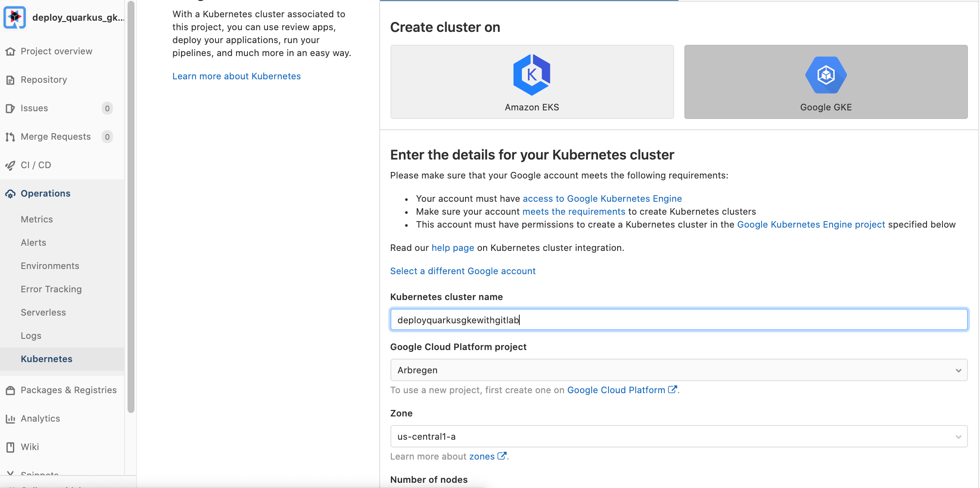Open the Google Cloud Platform project dropdown
The width and height of the screenshot is (980, 488).
click(x=679, y=370)
